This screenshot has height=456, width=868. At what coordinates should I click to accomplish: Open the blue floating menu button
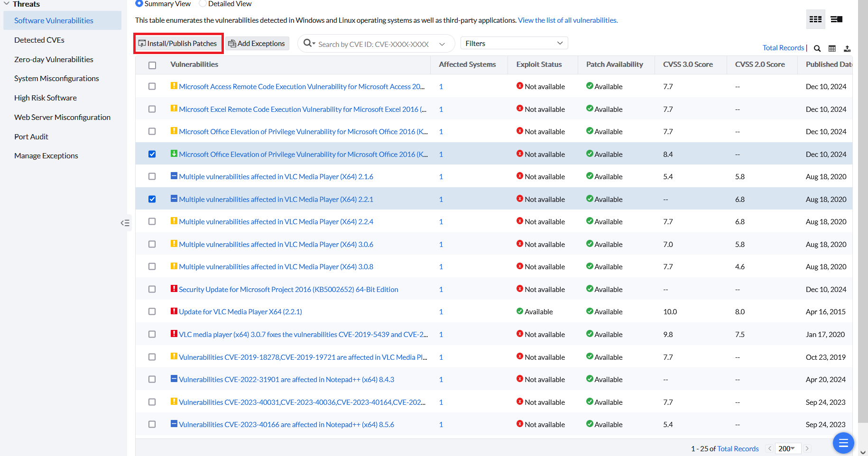pos(843,443)
